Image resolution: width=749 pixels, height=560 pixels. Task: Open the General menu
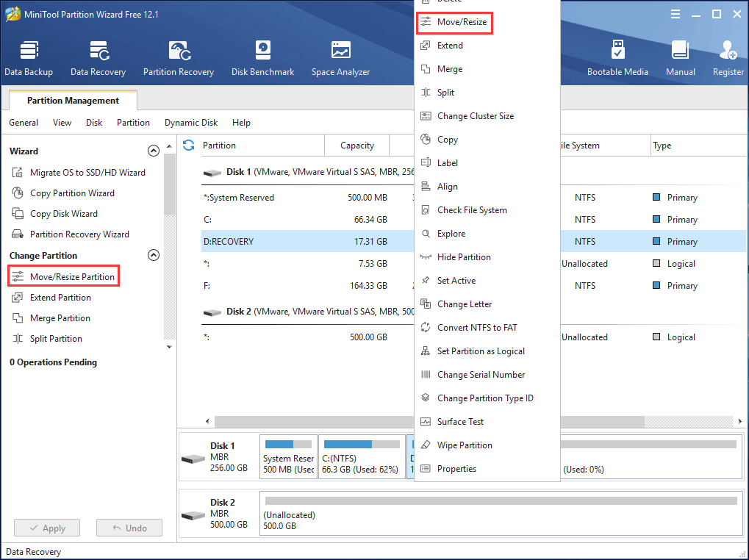(24, 123)
